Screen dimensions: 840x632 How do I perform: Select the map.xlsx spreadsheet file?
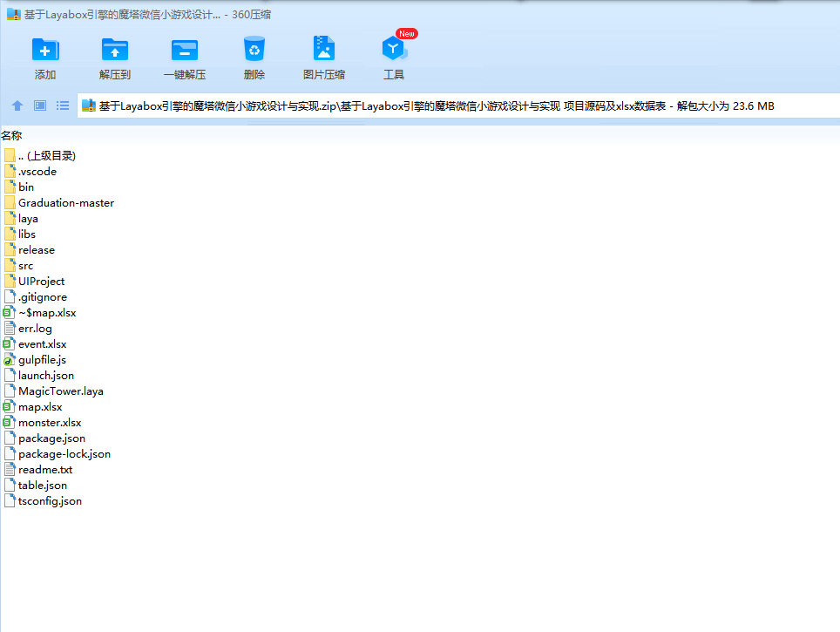33,407
